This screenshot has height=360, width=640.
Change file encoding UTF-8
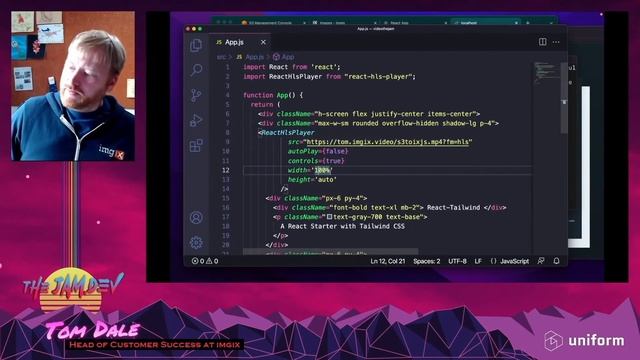[x=458, y=261]
